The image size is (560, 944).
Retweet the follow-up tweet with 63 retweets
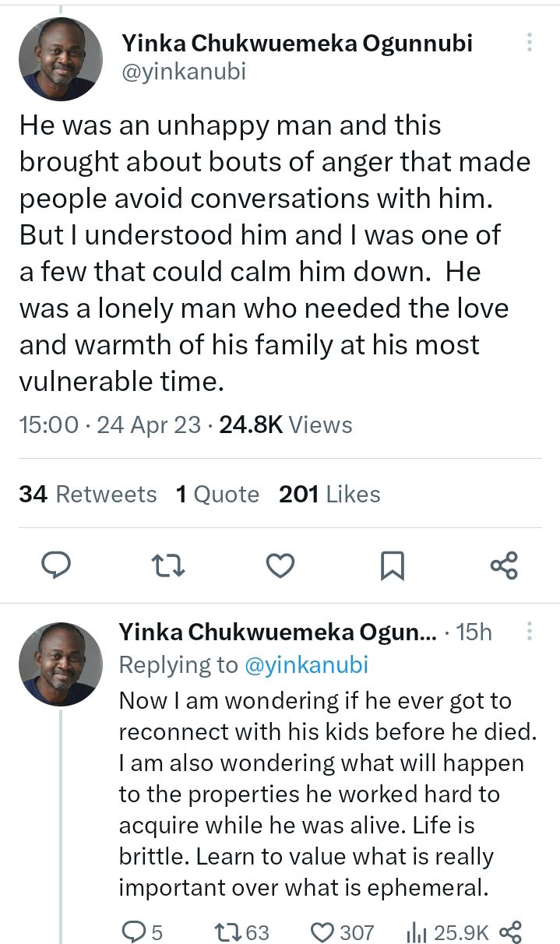point(227,931)
